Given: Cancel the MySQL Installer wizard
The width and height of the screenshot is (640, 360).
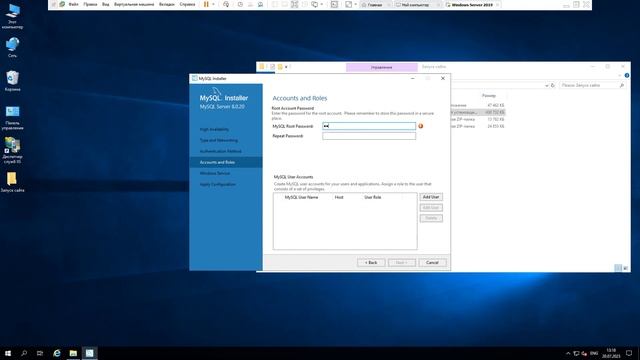Looking at the screenshot, I should click(x=432, y=263).
